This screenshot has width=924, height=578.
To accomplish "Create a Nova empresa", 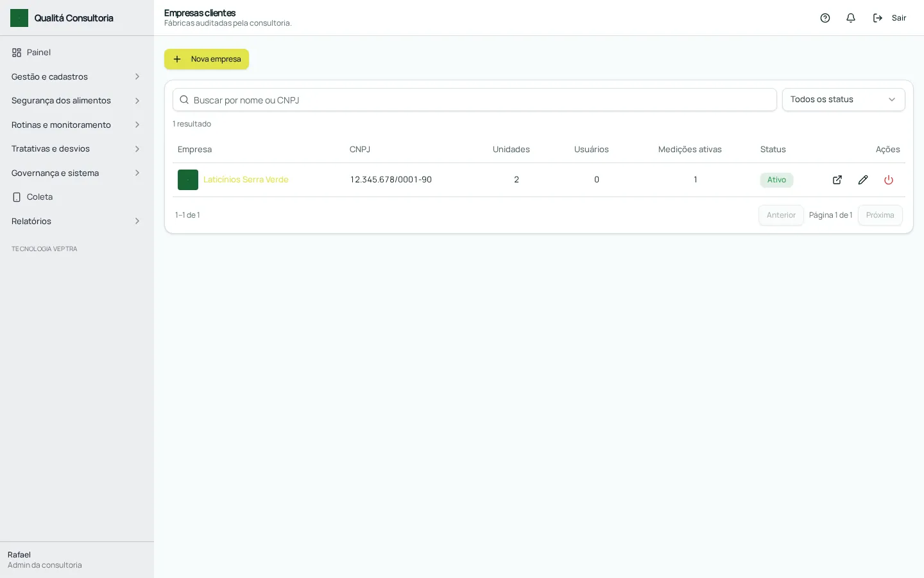I will (207, 59).
